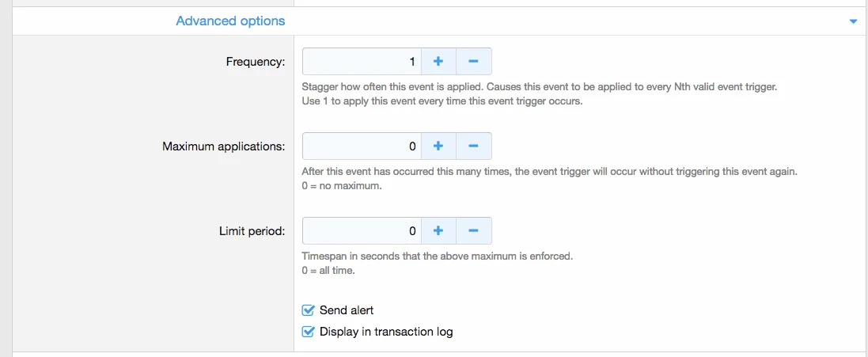Click the Advanced options header title
This screenshot has height=357, width=868.
pos(230,21)
